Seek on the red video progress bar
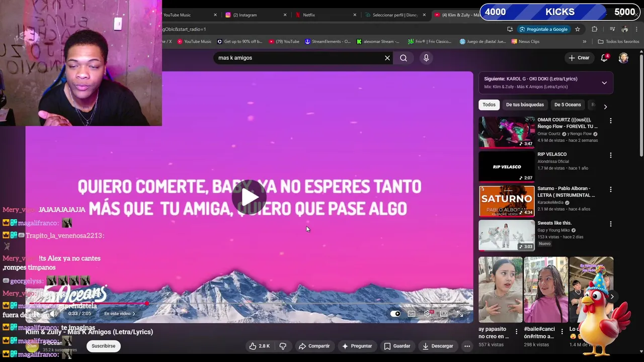This screenshot has height=362, width=644. (249, 304)
